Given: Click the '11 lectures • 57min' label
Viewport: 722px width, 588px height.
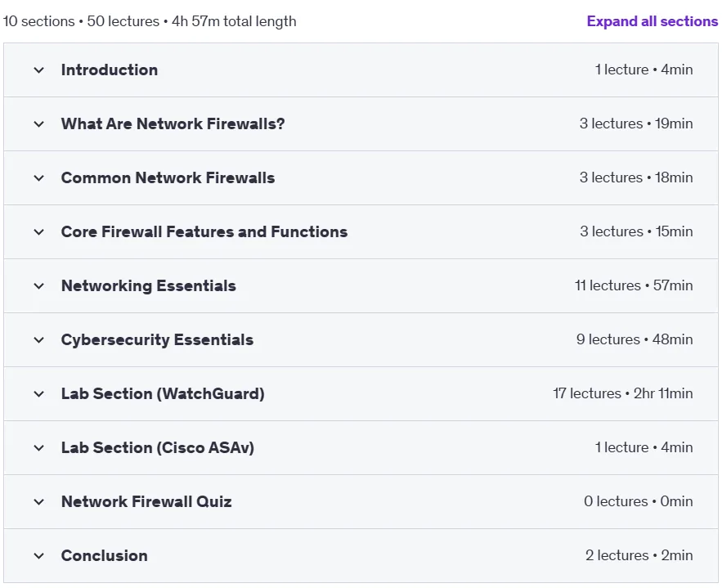Looking at the screenshot, I should (x=634, y=285).
